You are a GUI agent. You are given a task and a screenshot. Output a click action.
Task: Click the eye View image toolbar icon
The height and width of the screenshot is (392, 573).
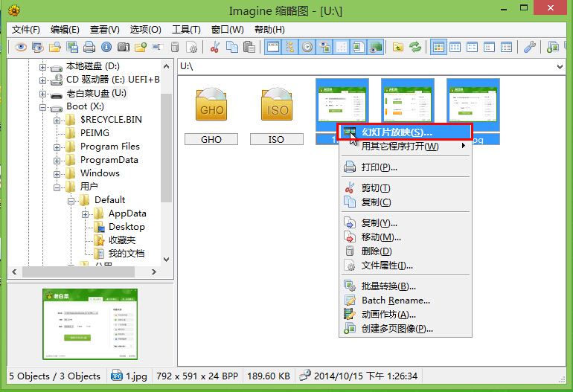tap(21, 47)
